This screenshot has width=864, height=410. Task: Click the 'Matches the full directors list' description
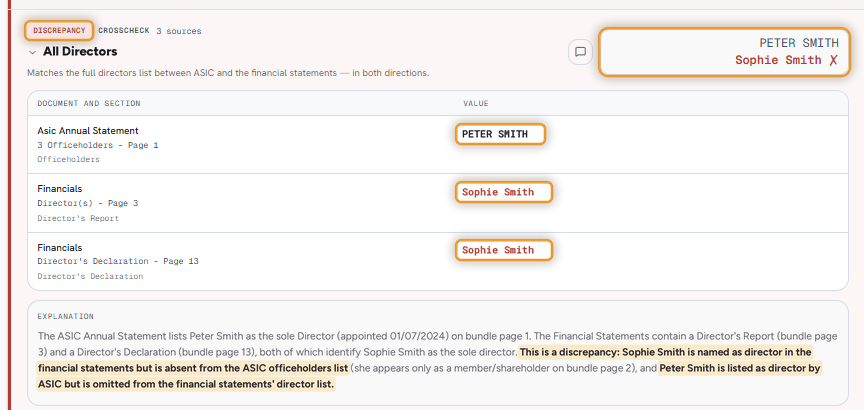tap(228, 73)
